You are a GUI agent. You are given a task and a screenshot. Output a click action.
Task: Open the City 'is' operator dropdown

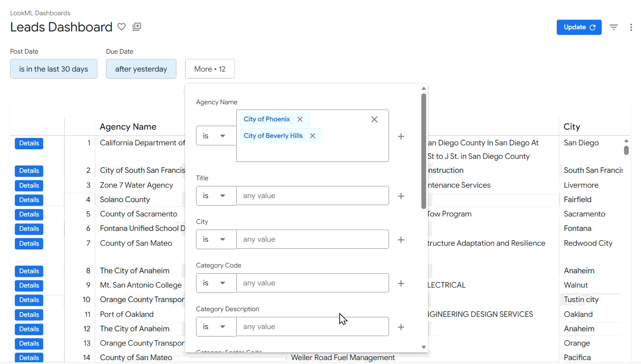[216, 239]
